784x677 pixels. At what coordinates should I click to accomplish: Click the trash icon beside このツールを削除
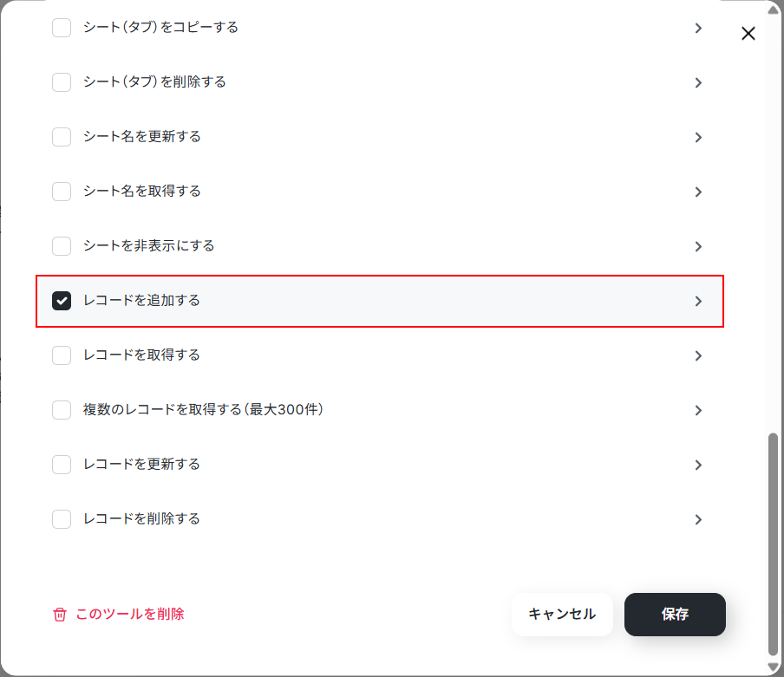point(60,614)
